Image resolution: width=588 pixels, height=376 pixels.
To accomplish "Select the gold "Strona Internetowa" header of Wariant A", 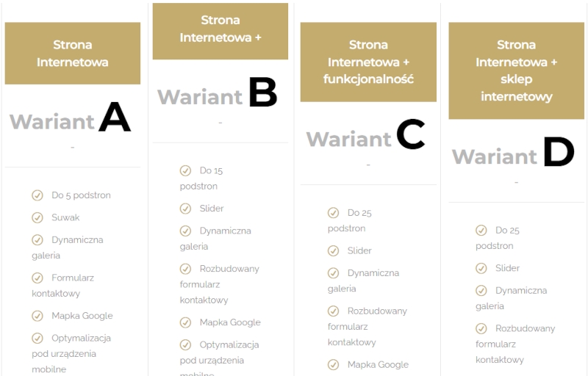I will (73, 54).
